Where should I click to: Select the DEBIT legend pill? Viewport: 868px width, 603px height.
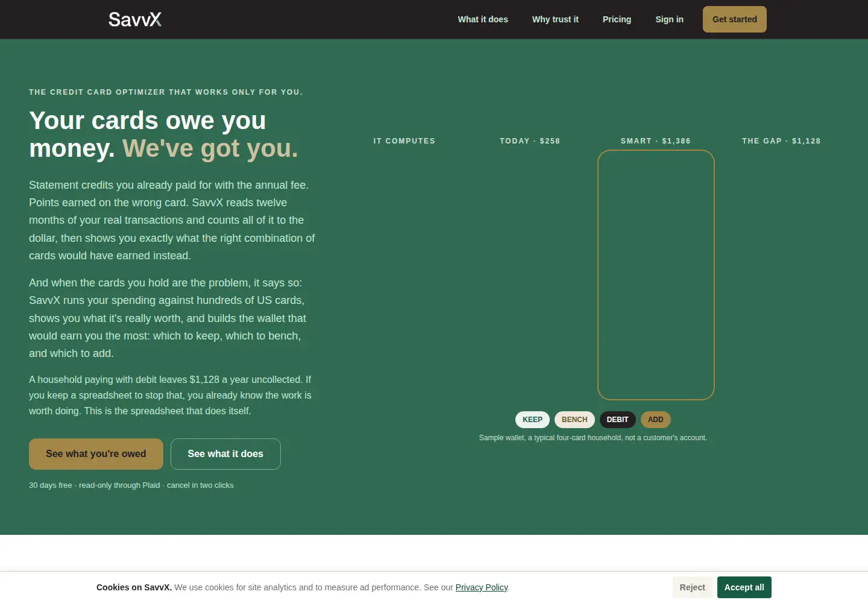pos(617,420)
